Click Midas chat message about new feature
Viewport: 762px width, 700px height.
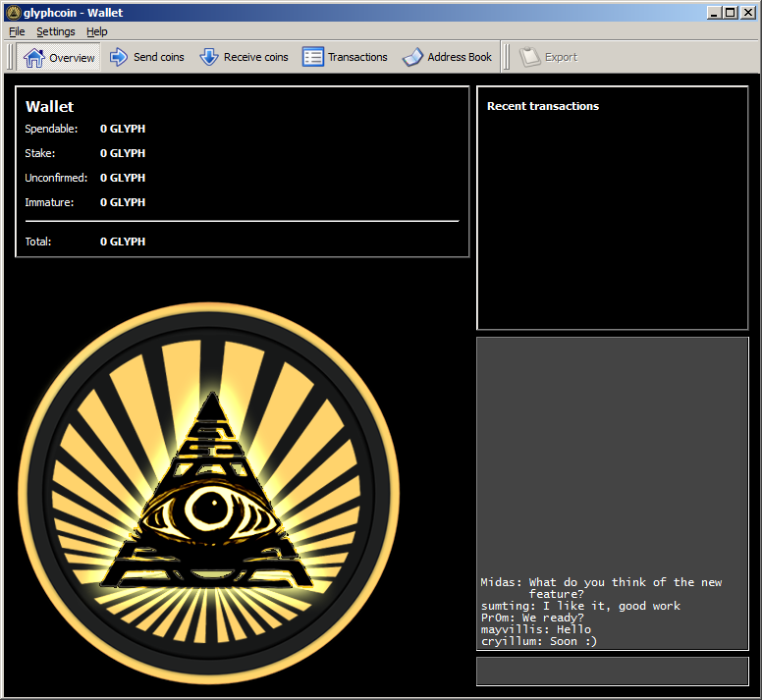pos(601,588)
